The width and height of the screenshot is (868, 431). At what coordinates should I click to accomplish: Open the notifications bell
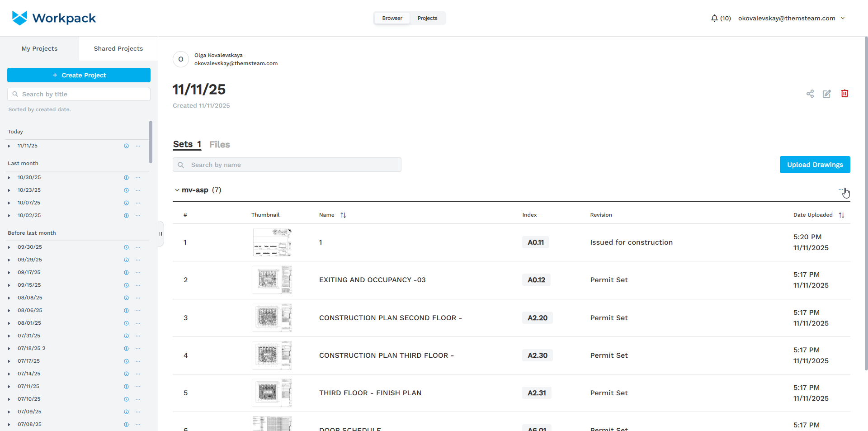(714, 18)
